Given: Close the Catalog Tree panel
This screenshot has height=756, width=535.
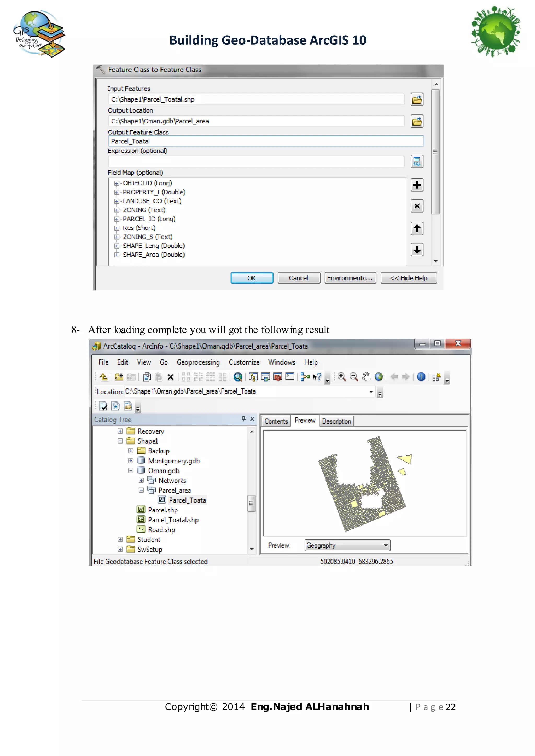Looking at the screenshot, I should coord(252,419).
